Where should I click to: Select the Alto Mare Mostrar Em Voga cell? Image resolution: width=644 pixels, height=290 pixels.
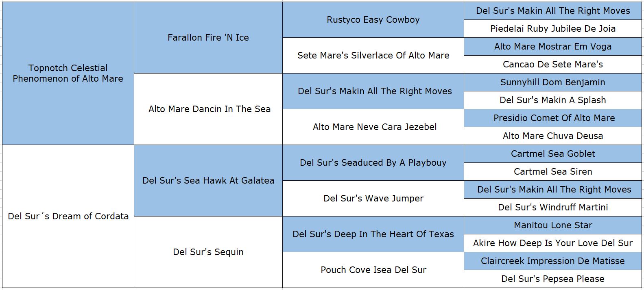[552, 46]
